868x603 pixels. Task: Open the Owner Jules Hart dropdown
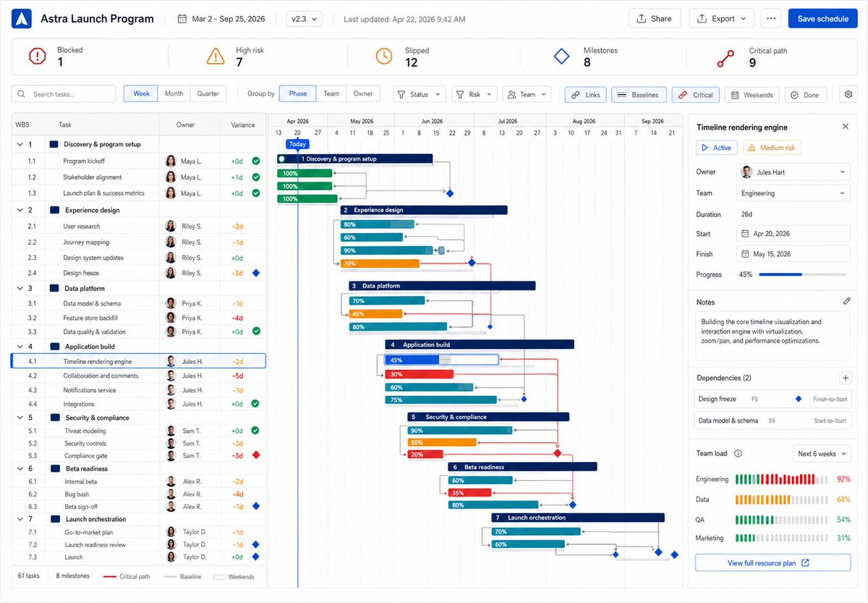point(793,172)
